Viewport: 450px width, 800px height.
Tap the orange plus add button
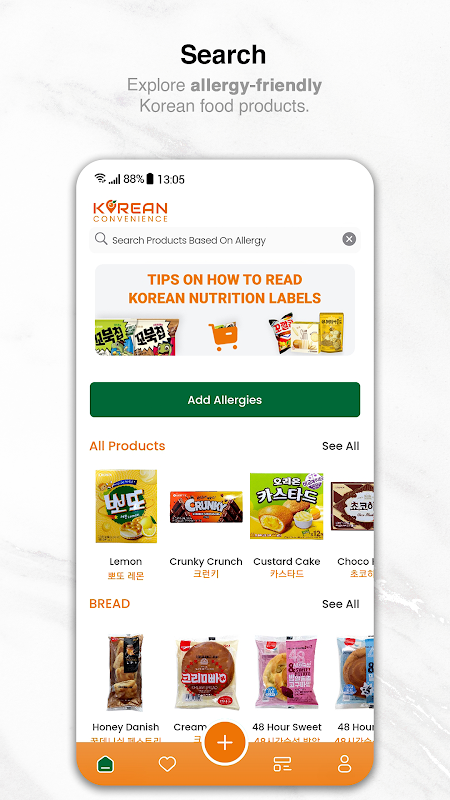[225, 742]
